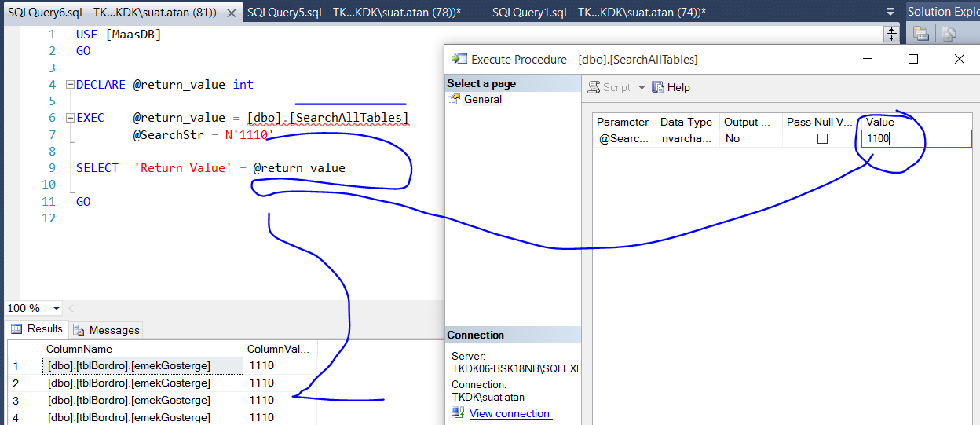This screenshot has height=425, width=980.
Task: Select the row 4 header in results grid
Action: point(24,418)
